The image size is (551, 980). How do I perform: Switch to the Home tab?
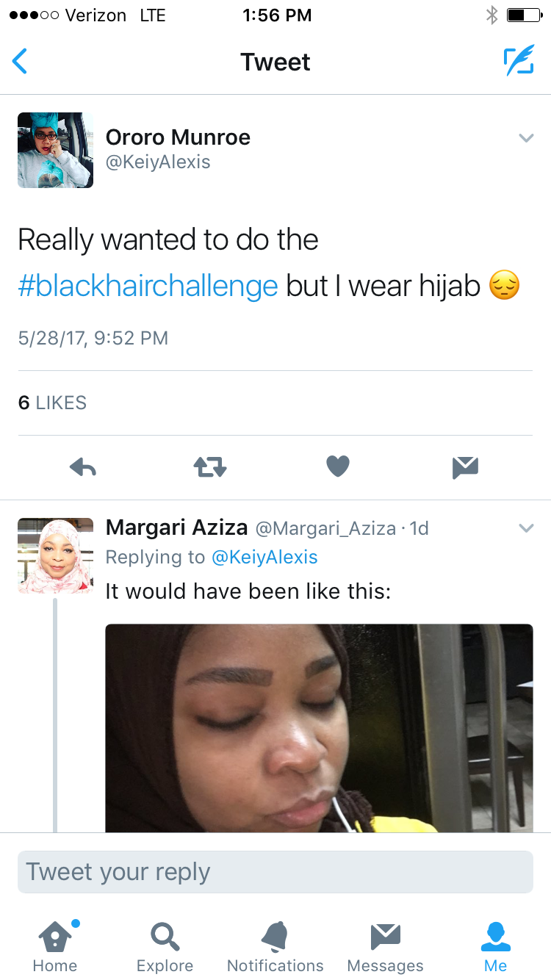[x=55, y=946]
